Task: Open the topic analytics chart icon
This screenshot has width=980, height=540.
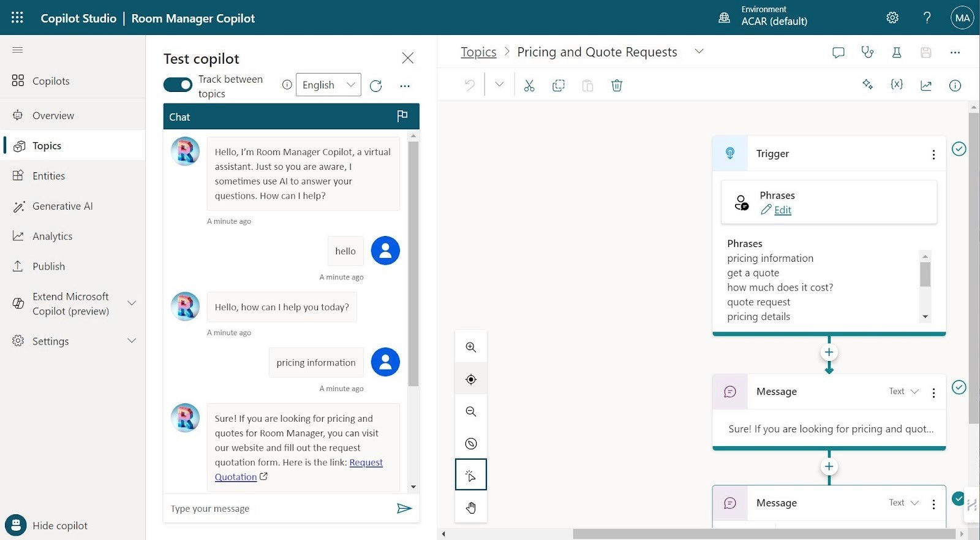Action: click(x=926, y=86)
